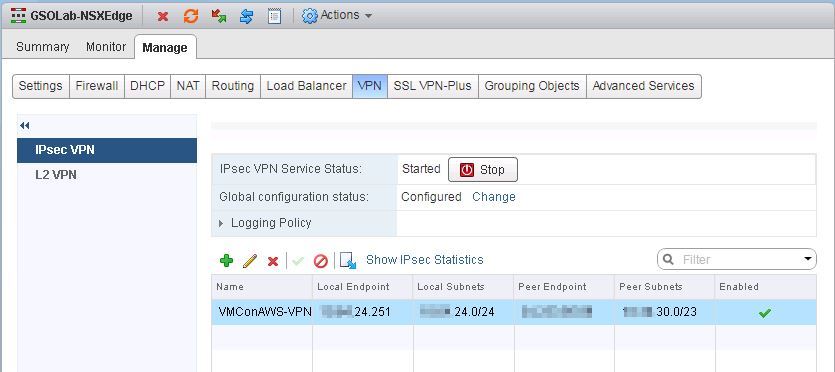Image resolution: width=835 pixels, height=372 pixels.
Task: Sort by the Name column header
Action: [x=261, y=287]
